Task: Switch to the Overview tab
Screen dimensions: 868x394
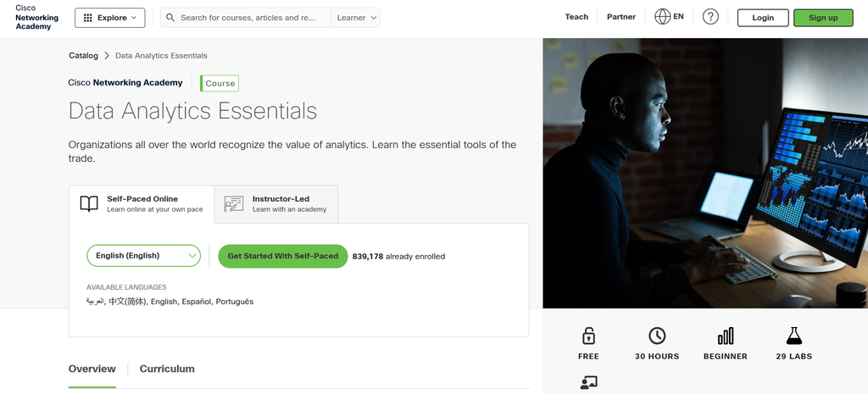Action: click(x=92, y=369)
